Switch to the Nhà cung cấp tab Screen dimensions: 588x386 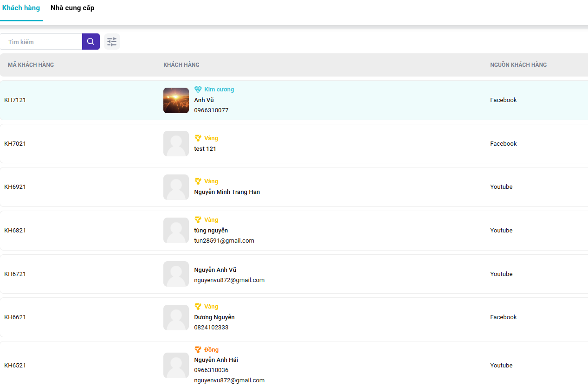72,8
